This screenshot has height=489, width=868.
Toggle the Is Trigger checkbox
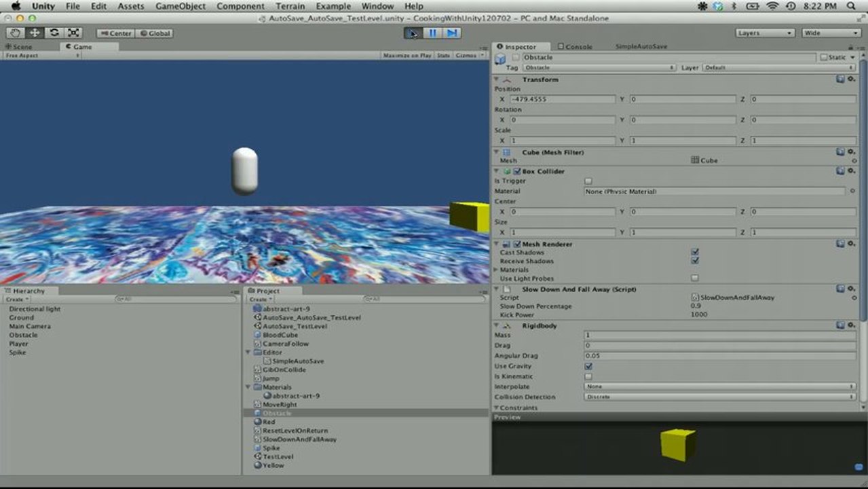(588, 181)
